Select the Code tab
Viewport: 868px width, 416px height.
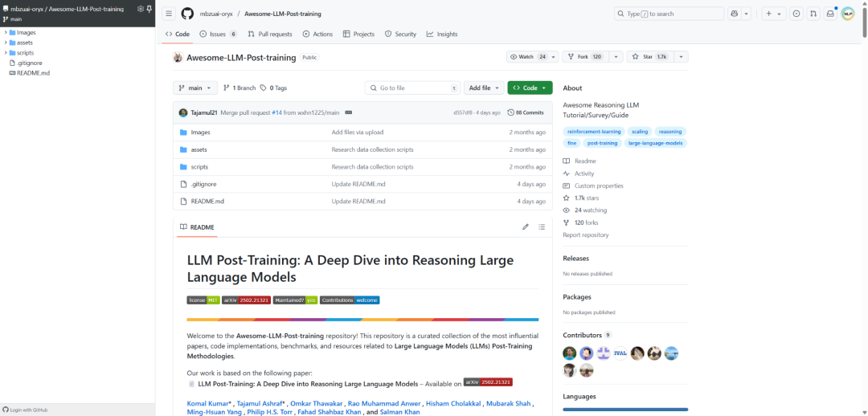(177, 34)
